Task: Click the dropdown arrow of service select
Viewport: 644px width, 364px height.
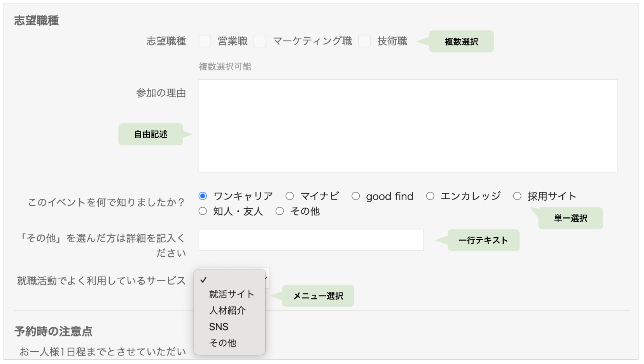Action: click(267, 277)
